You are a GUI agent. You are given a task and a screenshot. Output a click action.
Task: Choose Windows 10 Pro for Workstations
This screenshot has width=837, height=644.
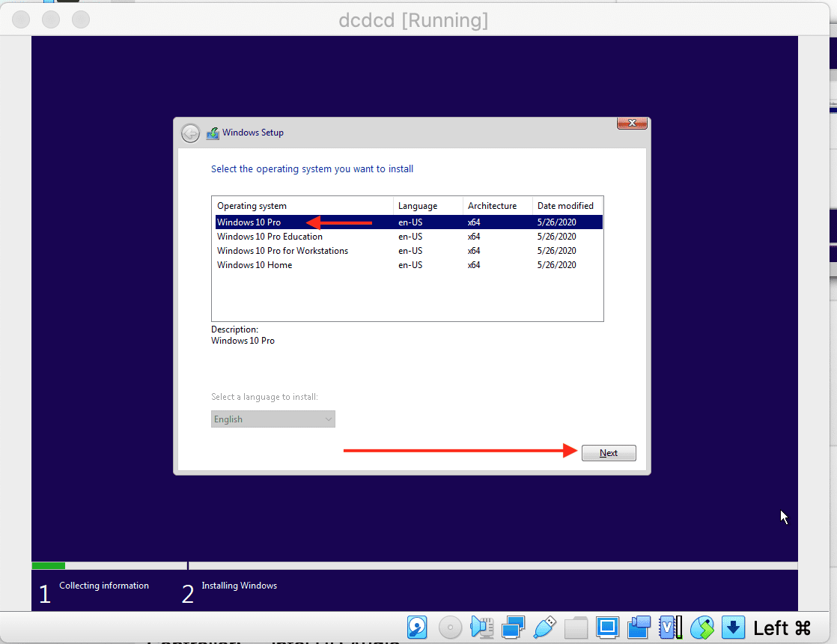pyautogui.click(x=282, y=251)
